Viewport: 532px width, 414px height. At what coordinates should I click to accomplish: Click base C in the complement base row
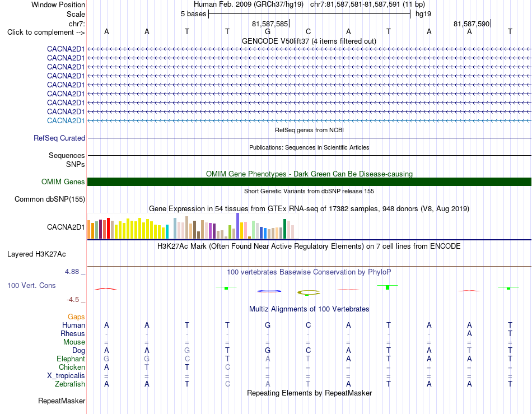308,32
